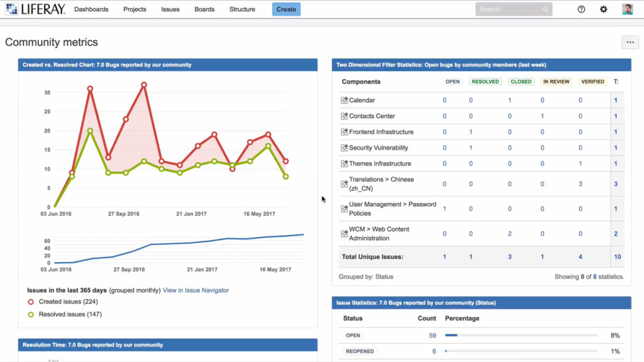The height and width of the screenshot is (362, 644).
Task: Open the OPEN status count 59
Action: point(432,336)
